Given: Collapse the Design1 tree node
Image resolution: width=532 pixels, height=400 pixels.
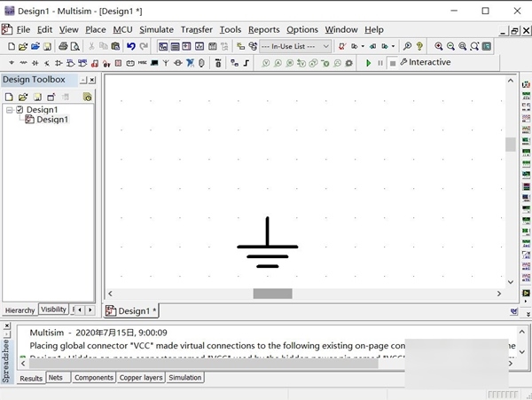Looking at the screenshot, I should tap(10, 110).
